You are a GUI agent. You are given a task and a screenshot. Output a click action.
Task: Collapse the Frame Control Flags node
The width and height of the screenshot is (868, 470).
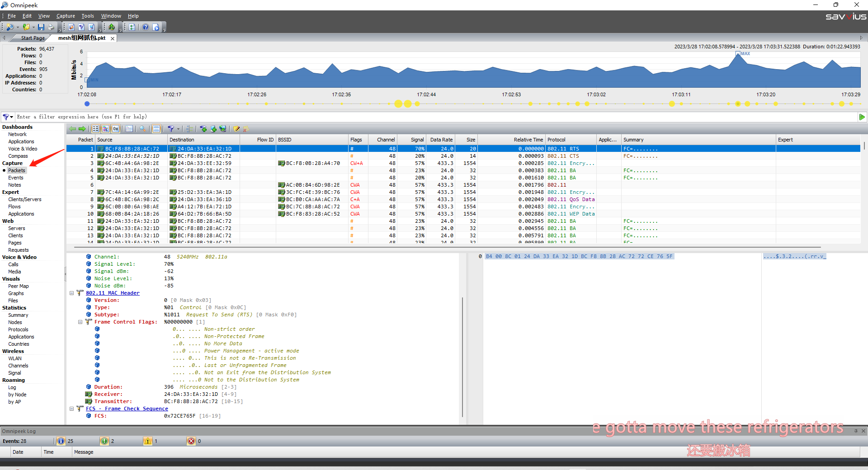point(80,322)
